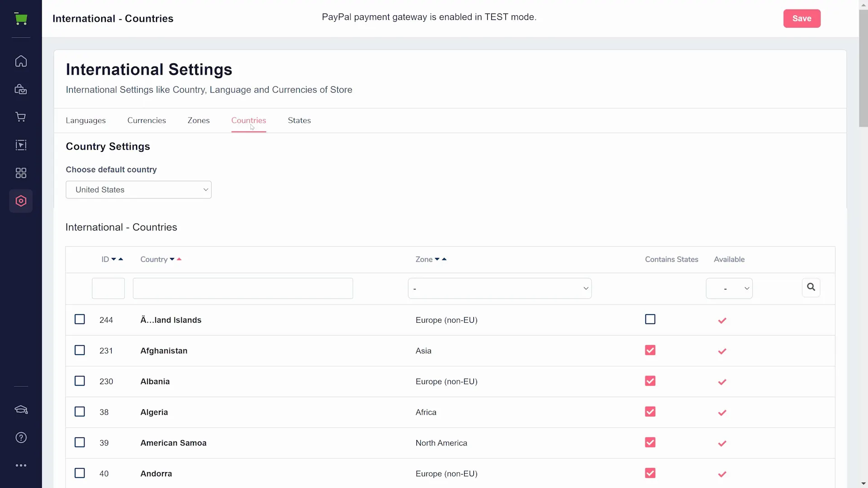The image size is (868, 488).
Task: Open the modules grid sidebar icon
Action: click(21, 173)
